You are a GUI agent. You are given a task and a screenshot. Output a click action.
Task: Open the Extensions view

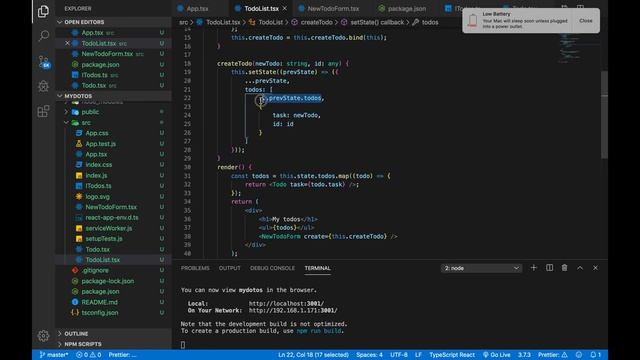click(43, 111)
